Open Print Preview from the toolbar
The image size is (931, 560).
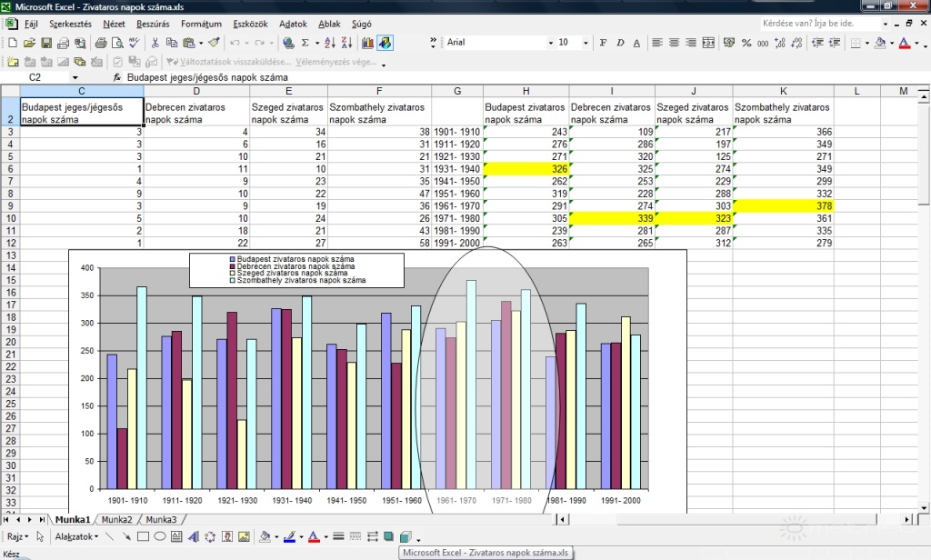pyautogui.click(x=116, y=43)
